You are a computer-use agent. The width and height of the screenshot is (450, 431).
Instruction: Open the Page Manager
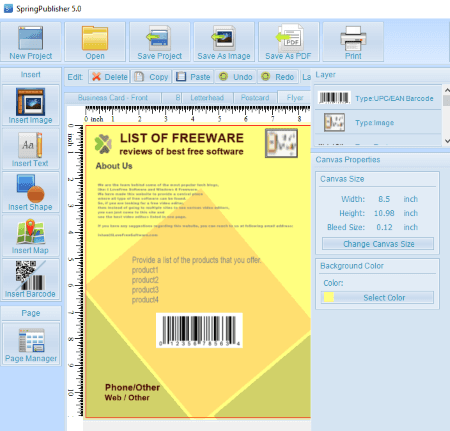31,344
